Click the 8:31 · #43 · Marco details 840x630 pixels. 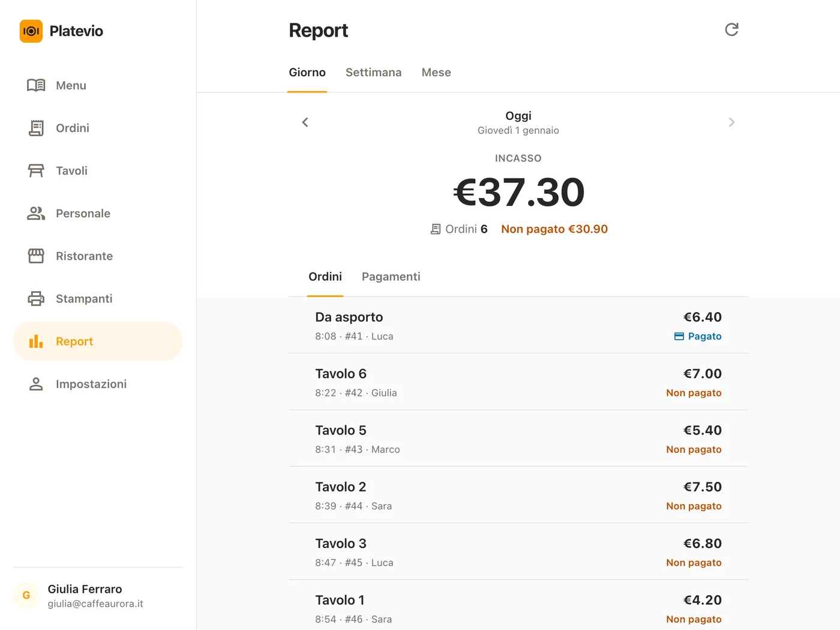pos(358,449)
